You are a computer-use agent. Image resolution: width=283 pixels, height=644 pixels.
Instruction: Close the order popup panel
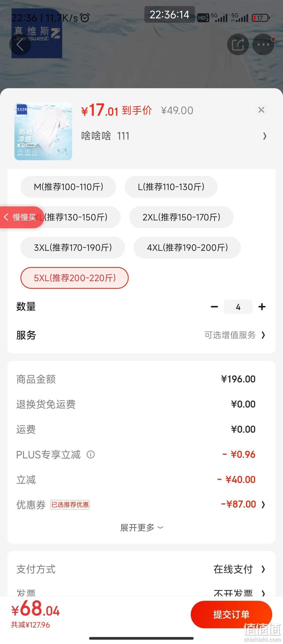[x=261, y=110]
